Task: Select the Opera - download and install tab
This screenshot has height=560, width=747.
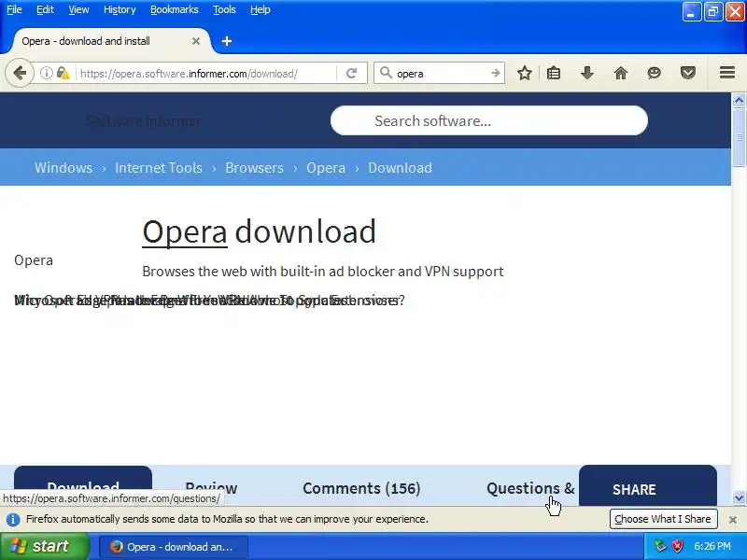Action: 107,41
